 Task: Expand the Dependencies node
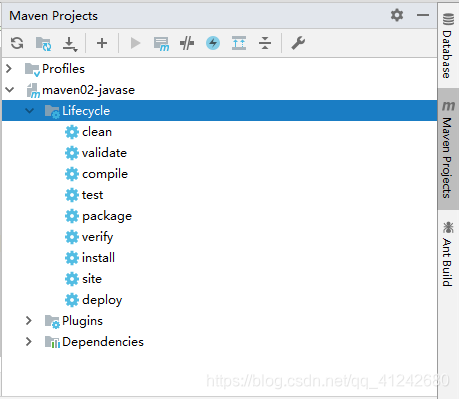[x=29, y=342]
